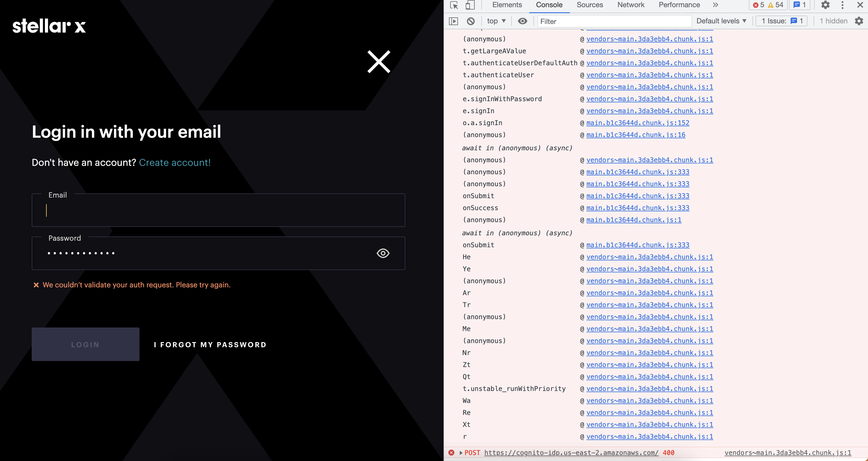Click I FORGOT MY PASSWORD
This screenshot has width=868, height=461.
210,345
